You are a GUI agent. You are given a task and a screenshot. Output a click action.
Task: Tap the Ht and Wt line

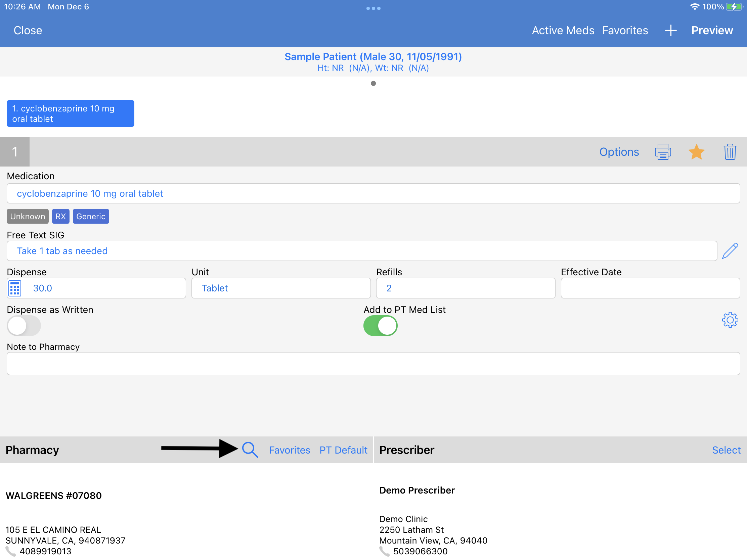coord(373,68)
